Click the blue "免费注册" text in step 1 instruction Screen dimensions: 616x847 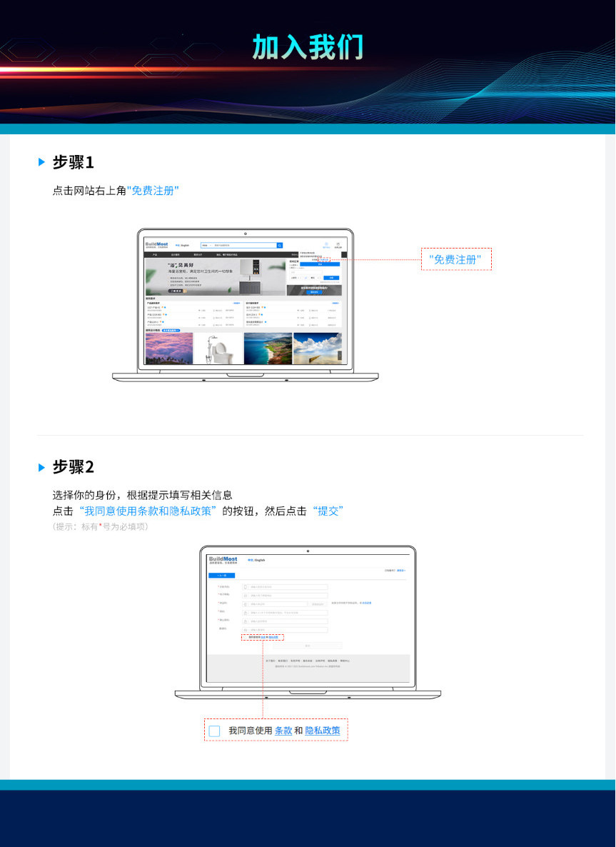point(153,191)
